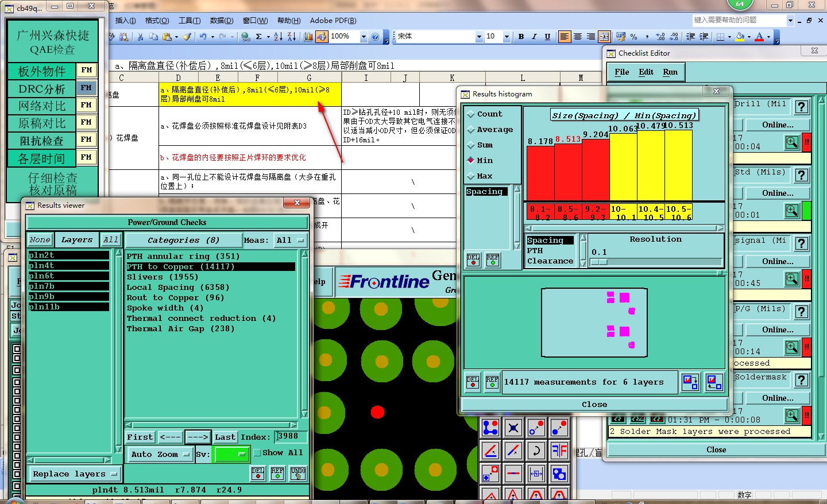Expand the Font Color dropdown arrow
Viewport: 827px width, 504px height.
(x=768, y=36)
